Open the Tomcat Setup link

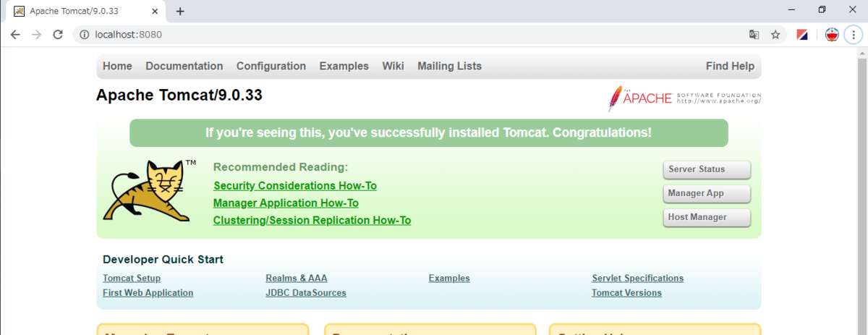coord(132,278)
